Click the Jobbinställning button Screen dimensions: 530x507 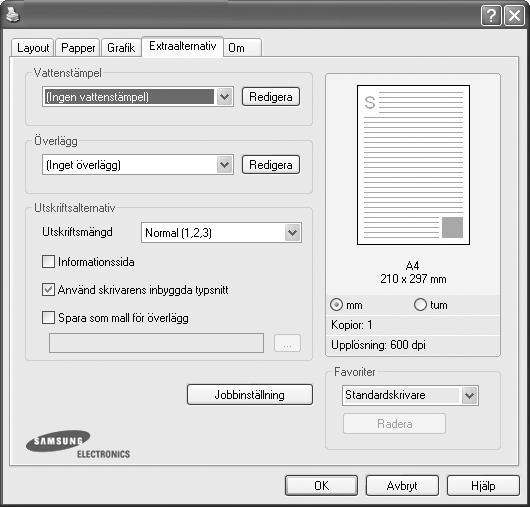pyautogui.click(x=250, y=394)
